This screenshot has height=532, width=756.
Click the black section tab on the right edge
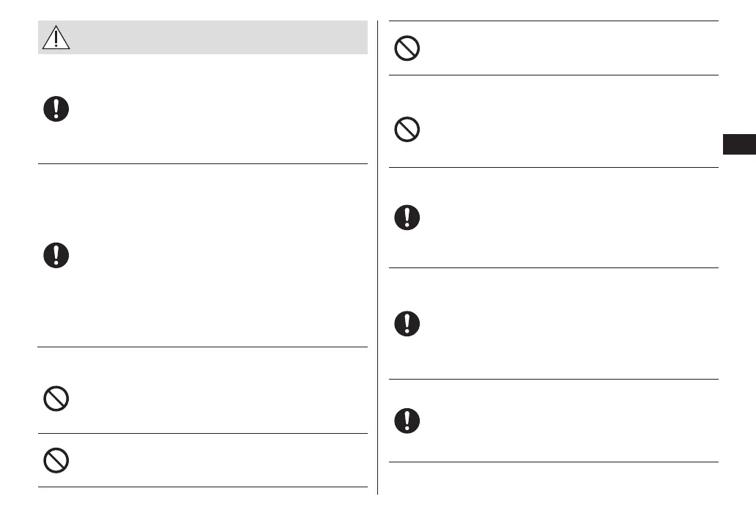click(x=739, y=144)
